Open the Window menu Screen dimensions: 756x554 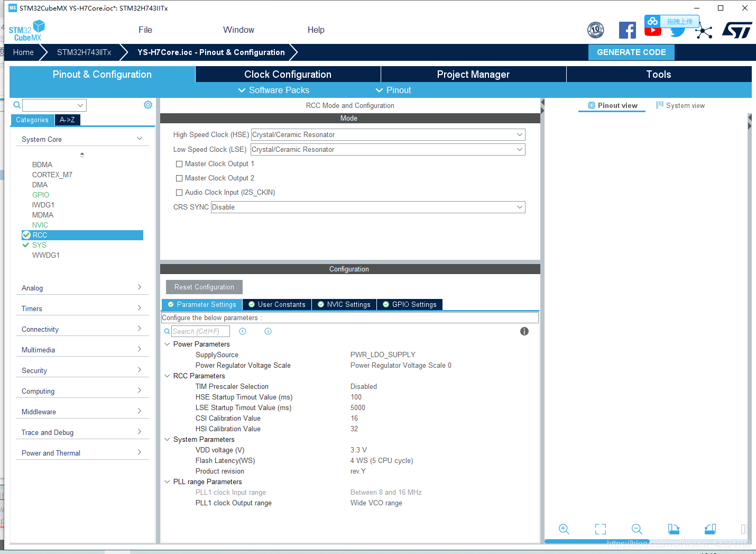(238, 30)
